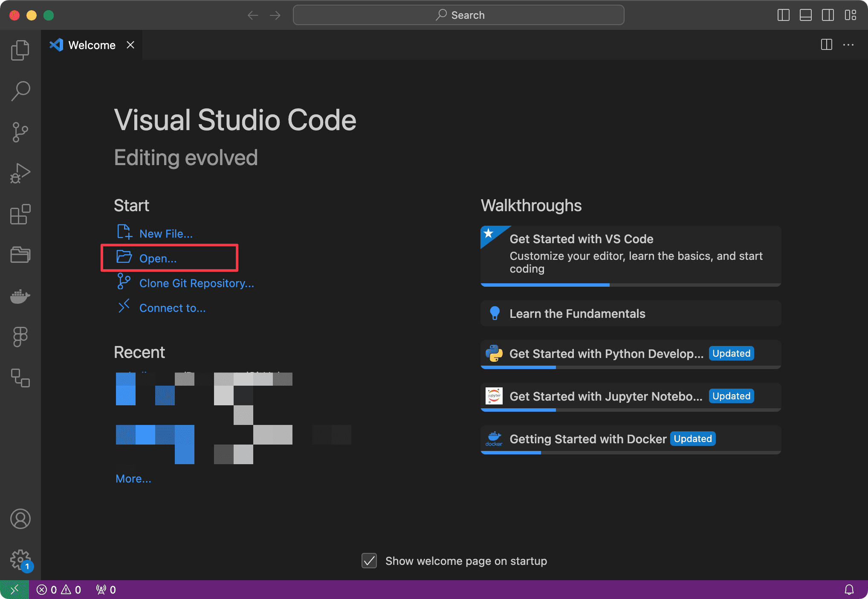868x599 pixels.
Task: Click the top Search command center field
Action: pyautogui.click(x=458, y=15)
